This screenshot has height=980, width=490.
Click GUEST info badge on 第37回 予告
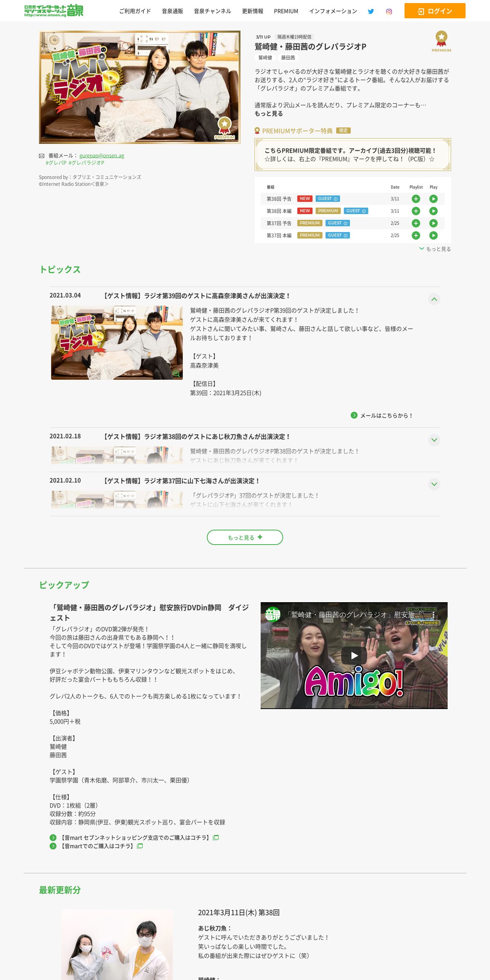coord(337,223)
